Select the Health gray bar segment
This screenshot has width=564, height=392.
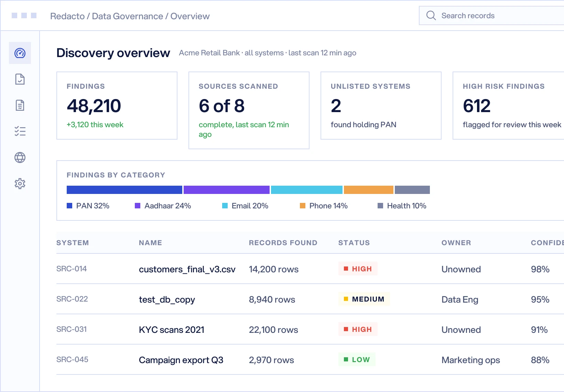(412, 190)
